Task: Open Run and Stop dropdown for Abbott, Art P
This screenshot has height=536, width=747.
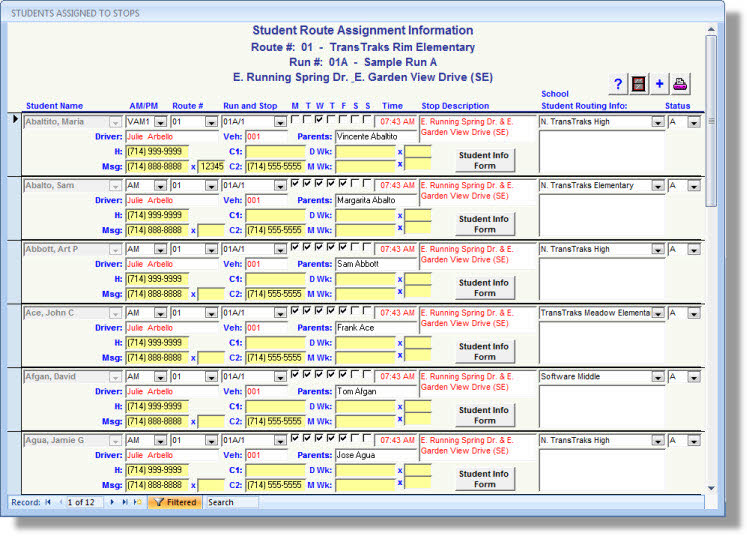Action: pyautogui.click(x=280, y=249)
